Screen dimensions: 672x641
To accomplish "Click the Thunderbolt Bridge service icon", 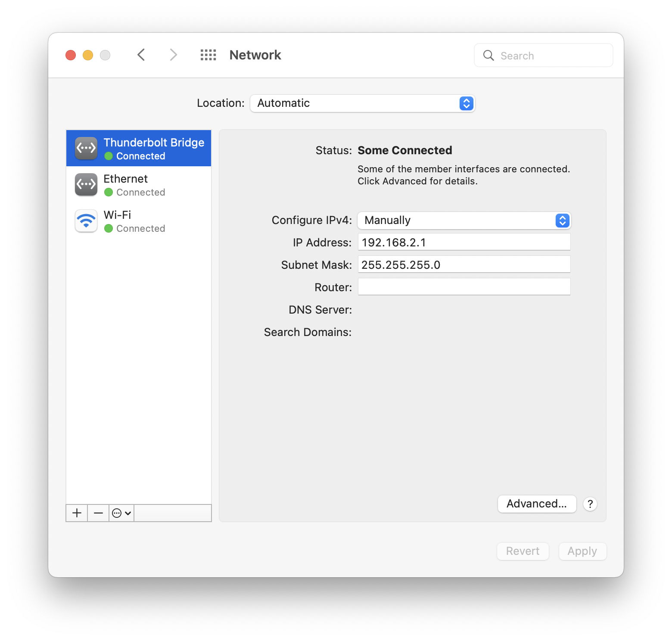I will [86, 148].
